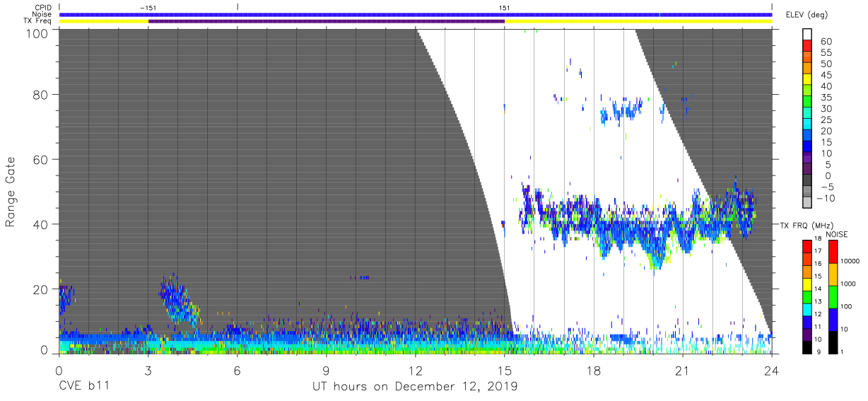Select the green segment of the NOISE colorbar

point(833,297)
